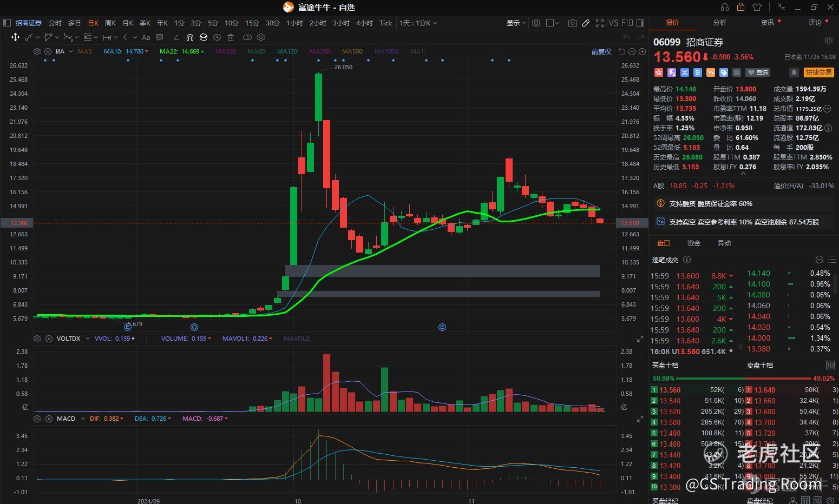Select the crosshair move cursor tool
This screenshot has height=504, width=839.
click(x=15, y=37)
